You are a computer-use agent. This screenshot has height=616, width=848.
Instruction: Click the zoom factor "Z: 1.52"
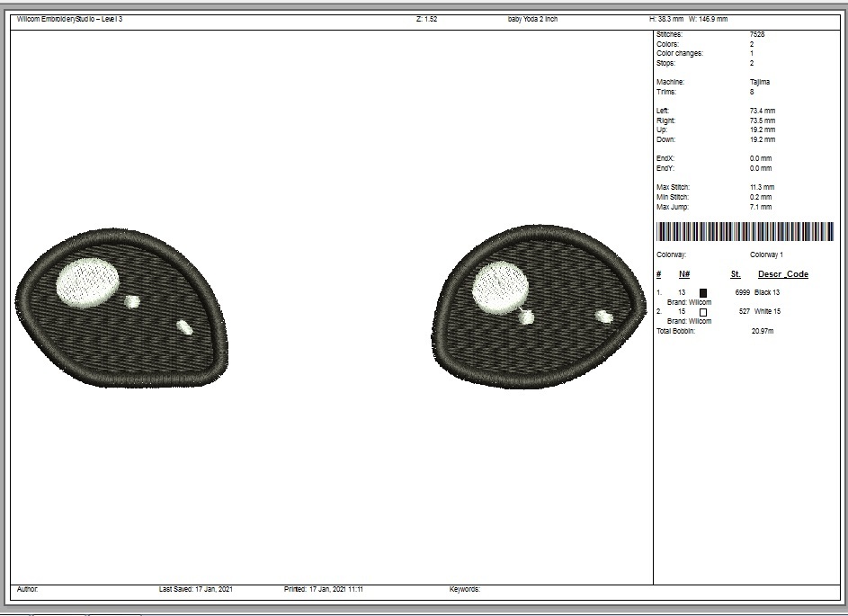pyautogui.click(x=427, y=20)
